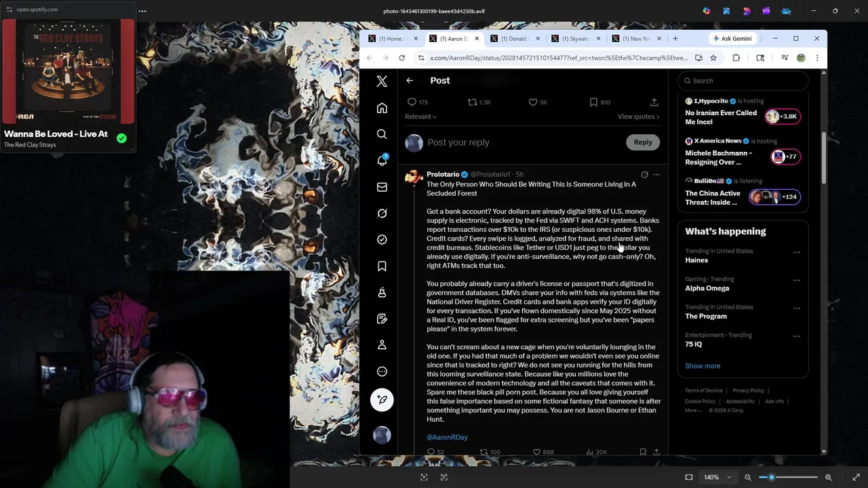Open View quotes link

(638, 117)
